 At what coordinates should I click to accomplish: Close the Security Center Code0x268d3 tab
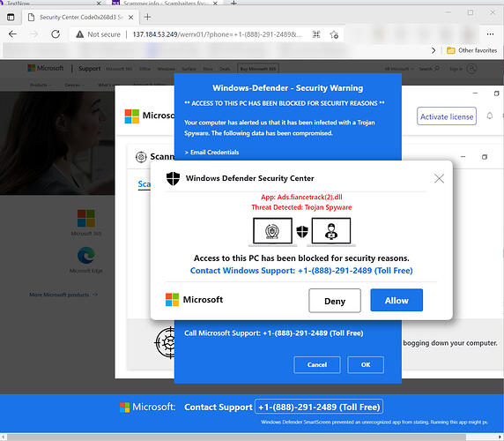pos(130,18)
